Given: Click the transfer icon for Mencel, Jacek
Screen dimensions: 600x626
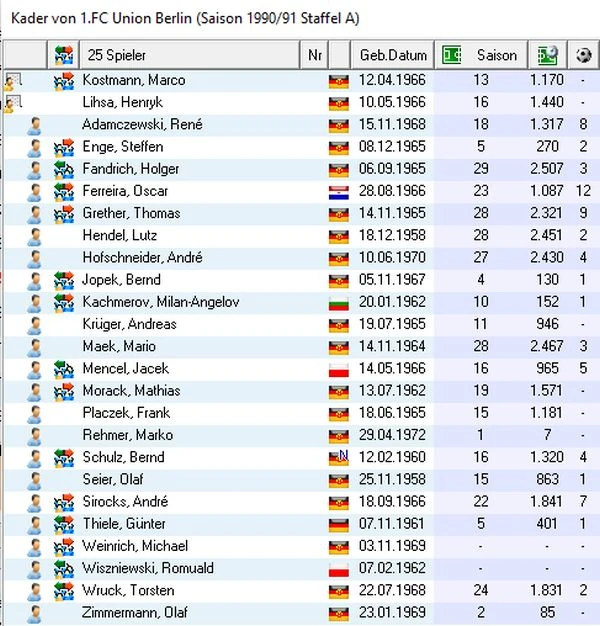Looking at the screenshot, I should [64, 370].
